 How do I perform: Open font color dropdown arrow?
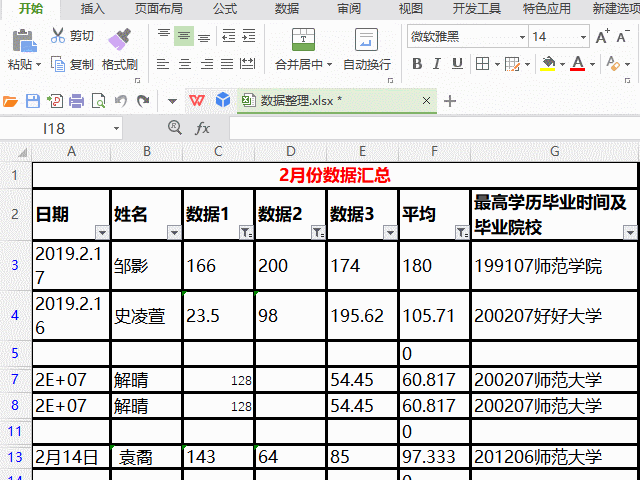pyautogui.click(x=592, y=64)
